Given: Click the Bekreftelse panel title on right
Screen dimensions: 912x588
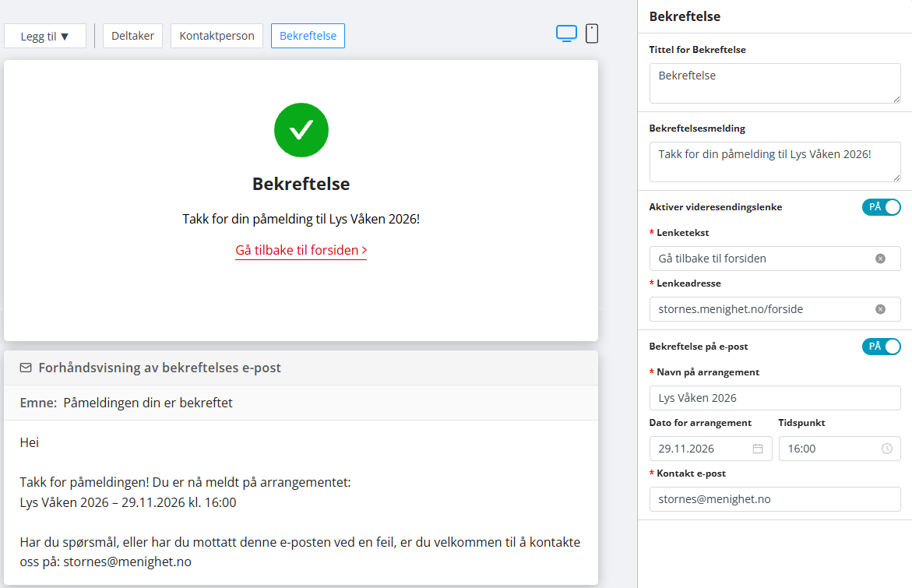Looking at the screenshot, I should 685,16.
